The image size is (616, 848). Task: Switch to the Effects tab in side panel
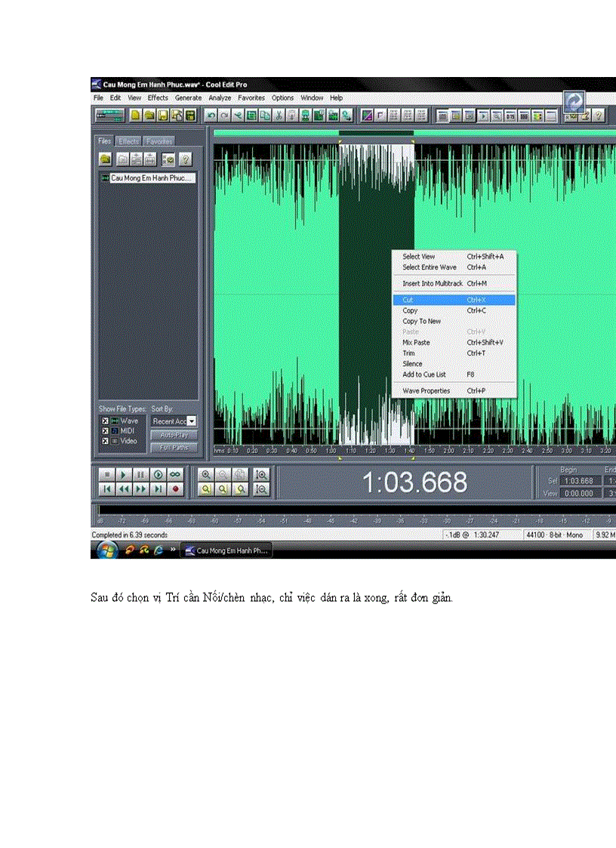(x=128, y=141)
